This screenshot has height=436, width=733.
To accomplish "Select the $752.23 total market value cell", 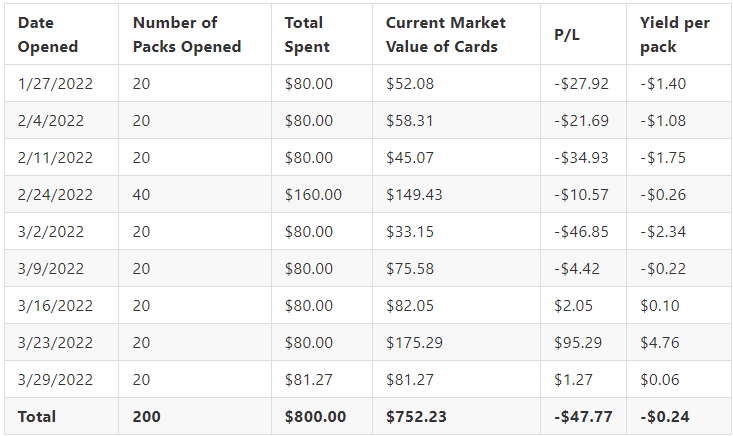I will (x=416, y=416).
